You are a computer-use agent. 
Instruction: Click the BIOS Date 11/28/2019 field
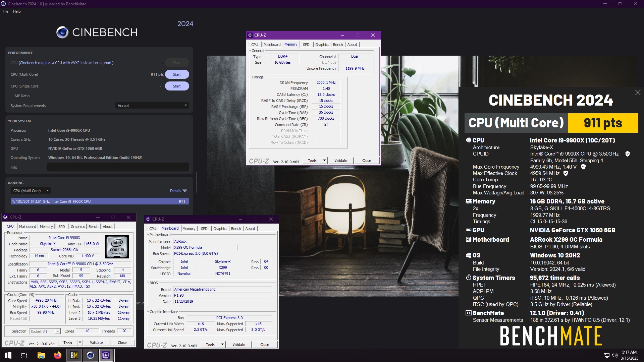click(222, 301)
